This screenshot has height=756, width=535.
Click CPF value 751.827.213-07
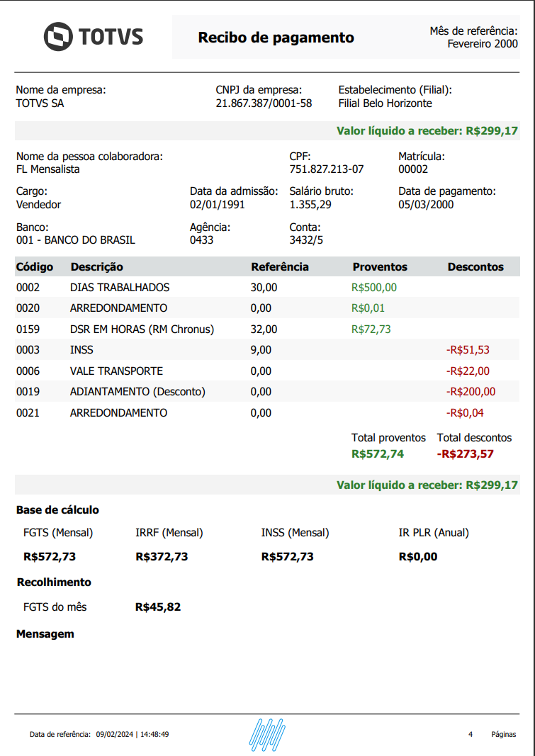pyautogui.click(x=326, y=169)
